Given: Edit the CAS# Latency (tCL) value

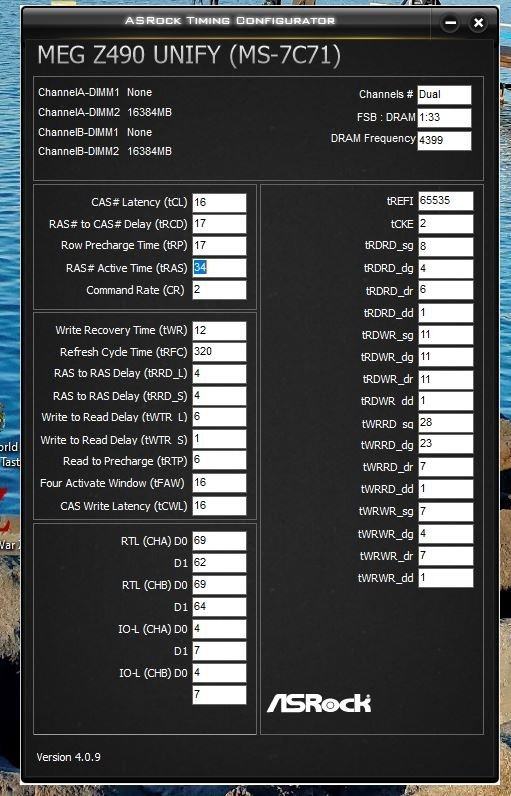Looking at the screenshot, I should (x=219, y=203).
